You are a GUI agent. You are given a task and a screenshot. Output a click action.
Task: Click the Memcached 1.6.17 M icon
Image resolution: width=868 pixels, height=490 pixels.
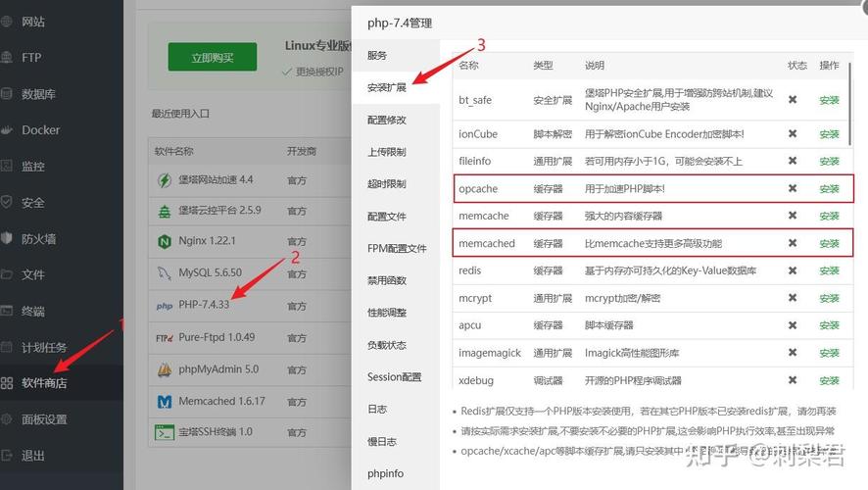pyautogui.click(x=165, y=402)
